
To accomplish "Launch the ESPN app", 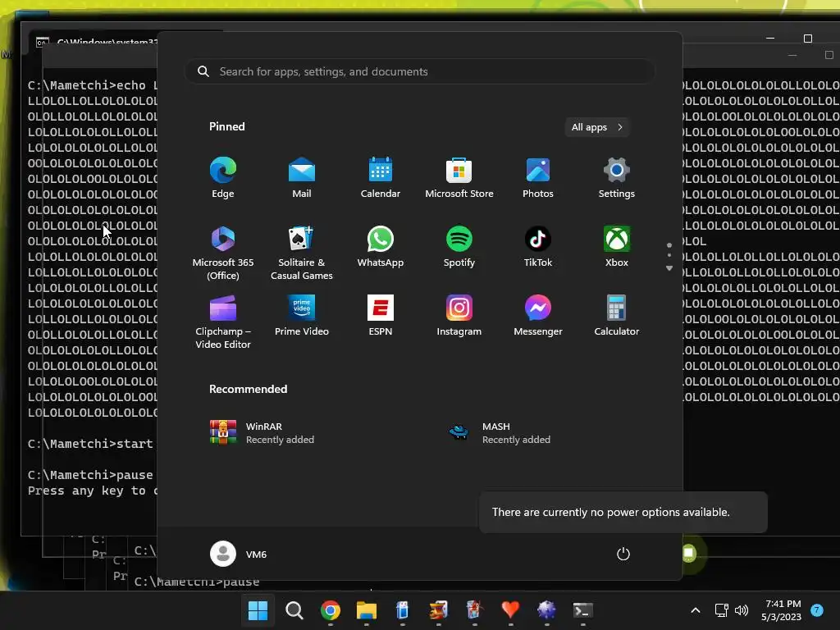I will 381,316.
